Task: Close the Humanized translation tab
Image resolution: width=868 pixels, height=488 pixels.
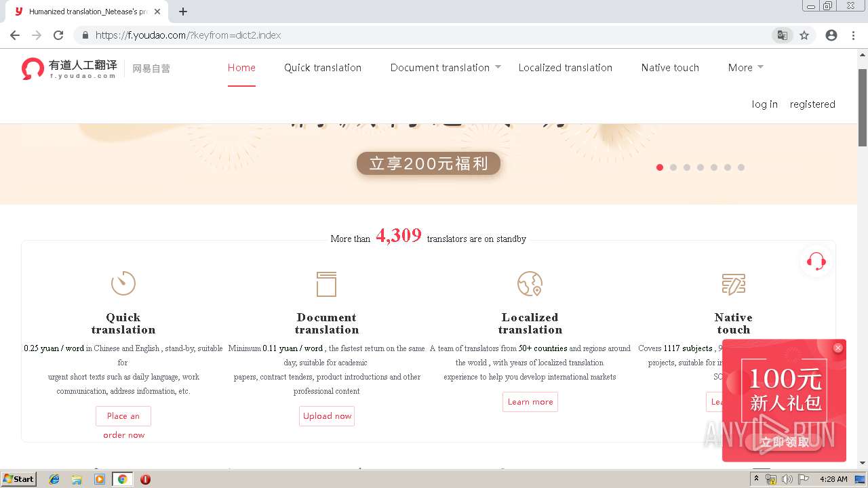Action: [x=157, y=12]
